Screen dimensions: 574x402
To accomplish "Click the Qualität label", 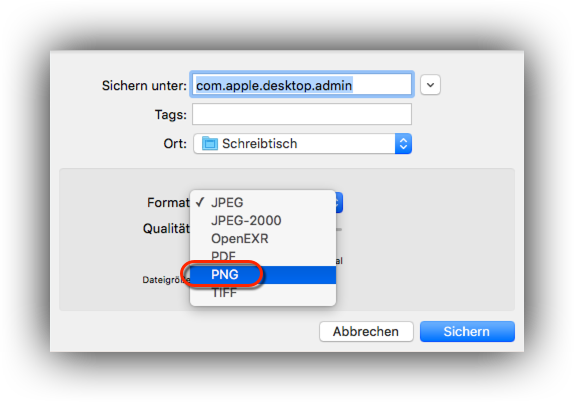I will coord(166,228).
